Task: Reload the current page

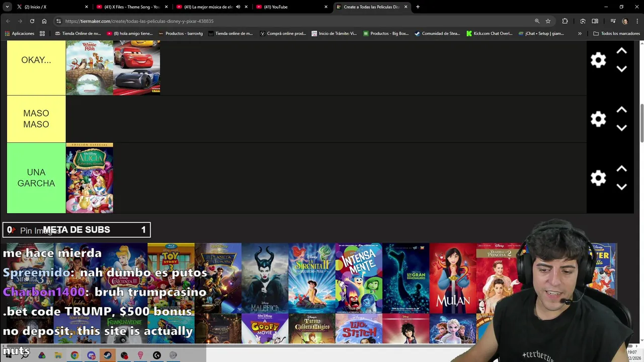Action: tap(32, 21)
